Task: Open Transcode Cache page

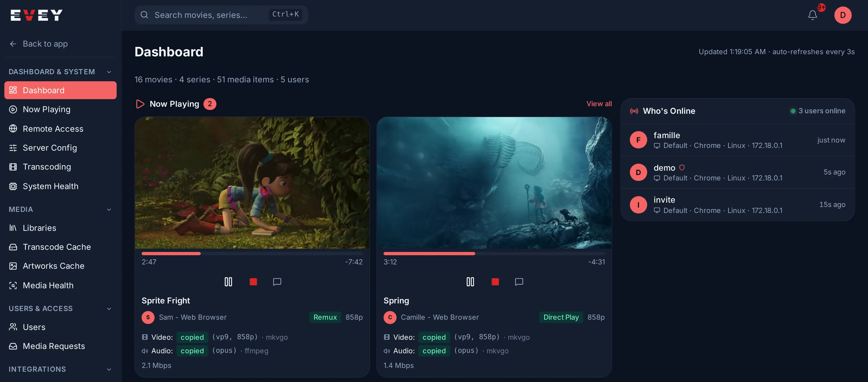Action: (x=60, y=247)
